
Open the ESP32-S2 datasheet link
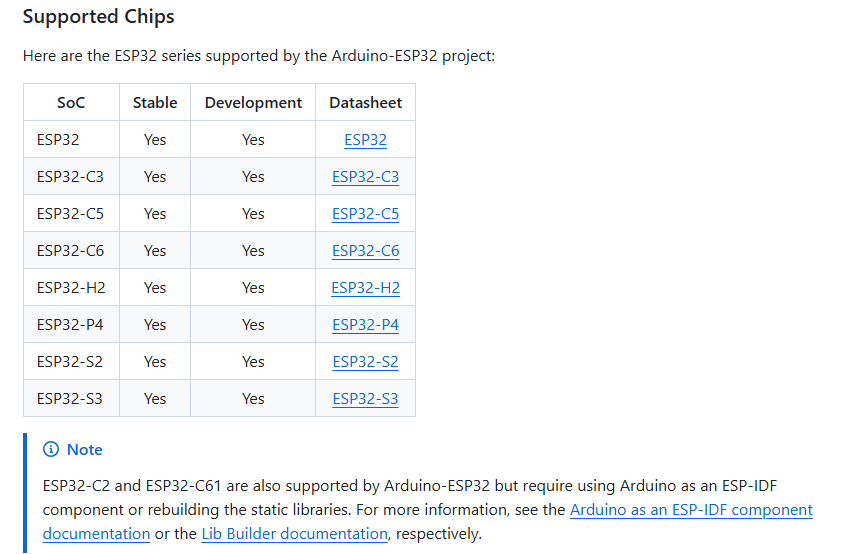coord(365,361)
